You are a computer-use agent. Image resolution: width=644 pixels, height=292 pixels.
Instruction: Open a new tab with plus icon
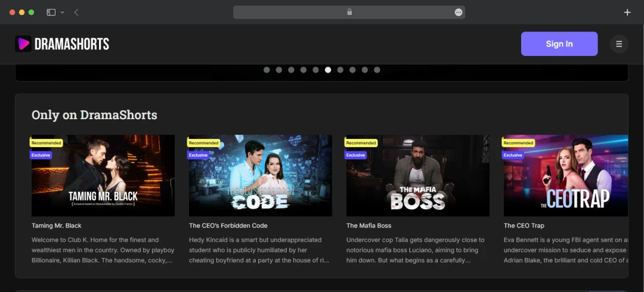pos(627,13)
